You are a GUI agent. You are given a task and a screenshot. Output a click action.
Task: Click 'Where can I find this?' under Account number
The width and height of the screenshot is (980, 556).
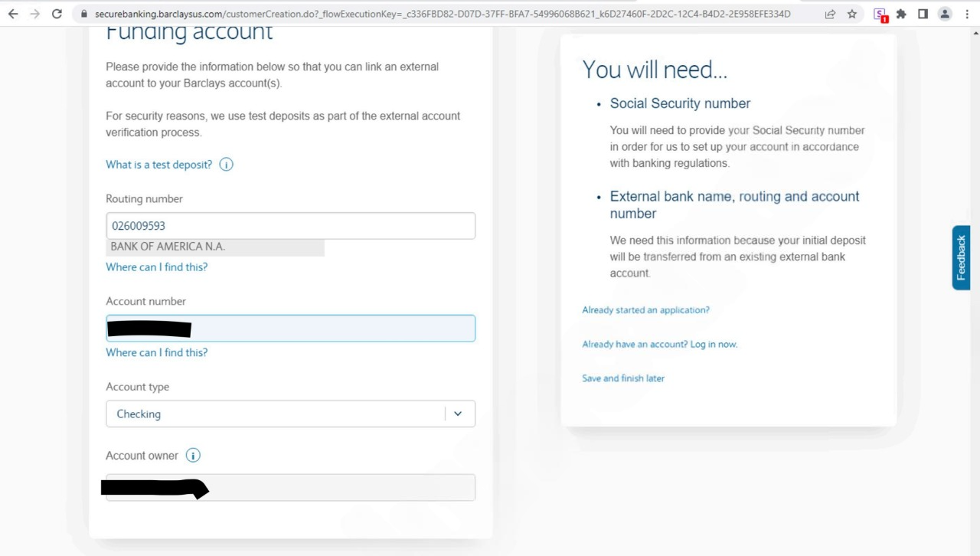pos(157,352)
